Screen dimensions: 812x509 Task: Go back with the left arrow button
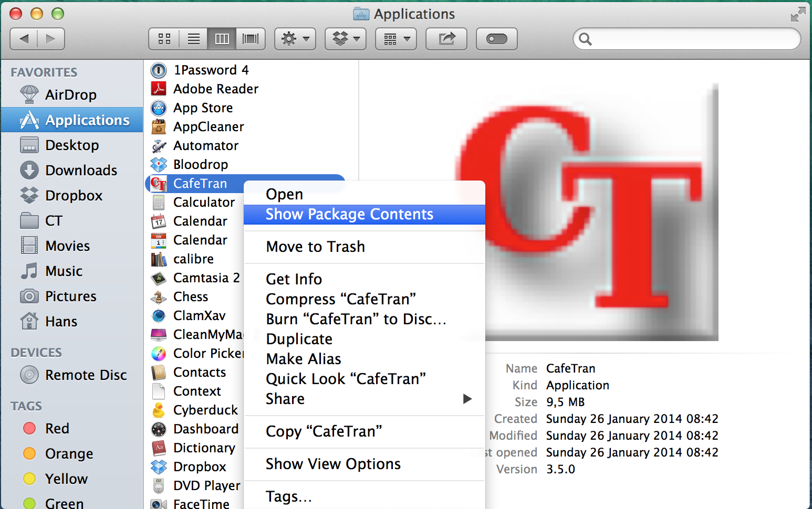pos(24,39)
